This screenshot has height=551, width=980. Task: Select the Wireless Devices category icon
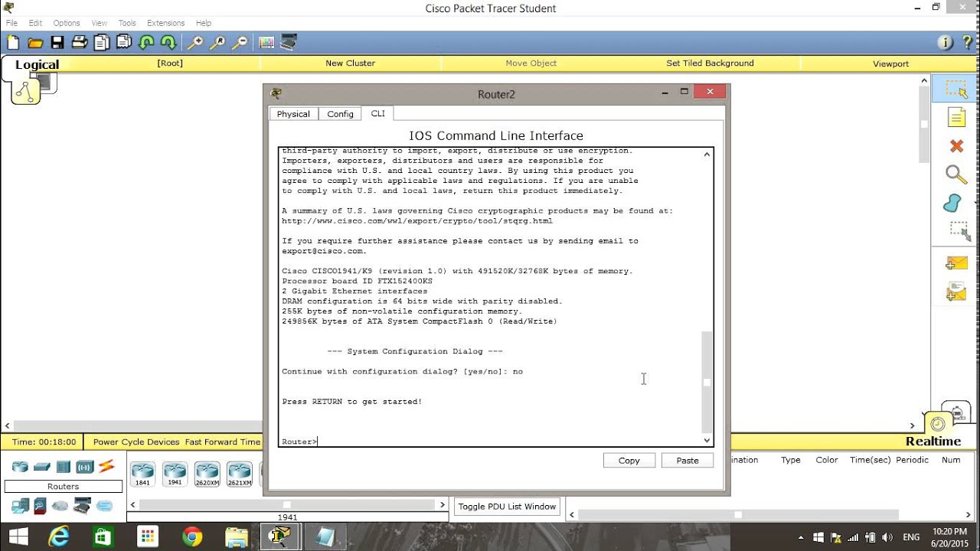pos(84,467)
